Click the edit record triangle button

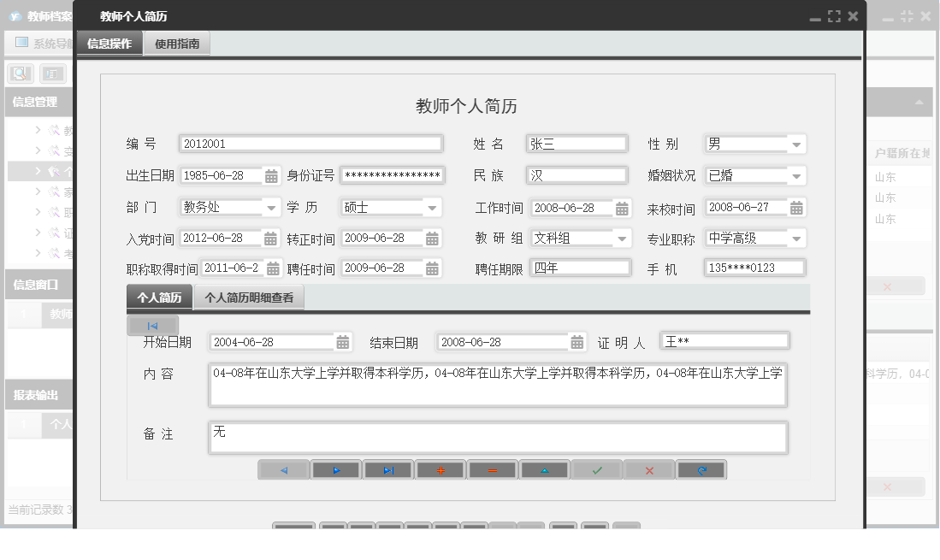[544, 470]
